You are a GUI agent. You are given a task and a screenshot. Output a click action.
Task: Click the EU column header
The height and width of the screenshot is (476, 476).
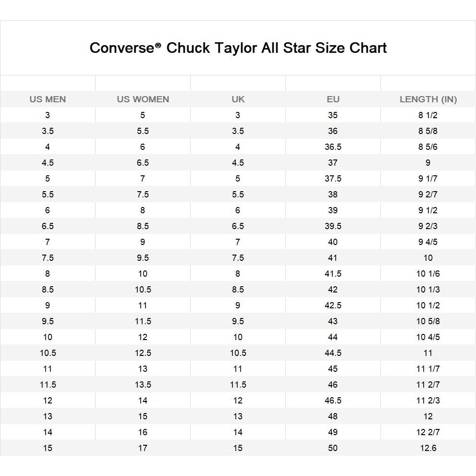pos(333,99)
